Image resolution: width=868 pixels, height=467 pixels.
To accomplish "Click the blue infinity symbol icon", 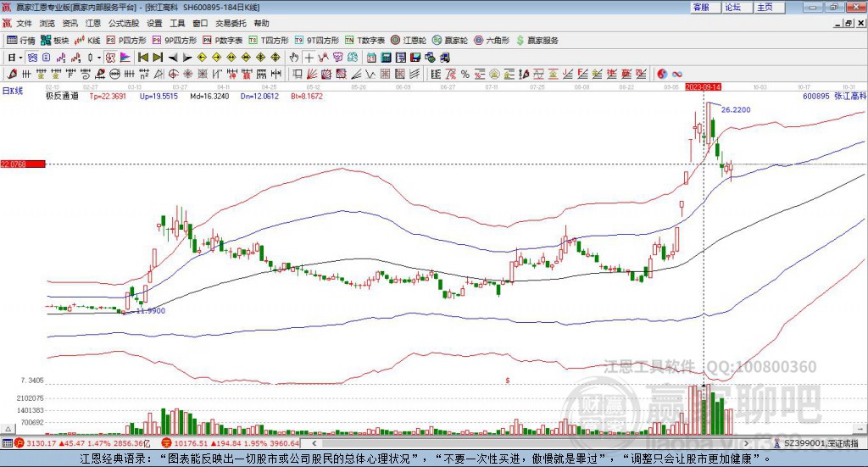I will coord(676,74).
